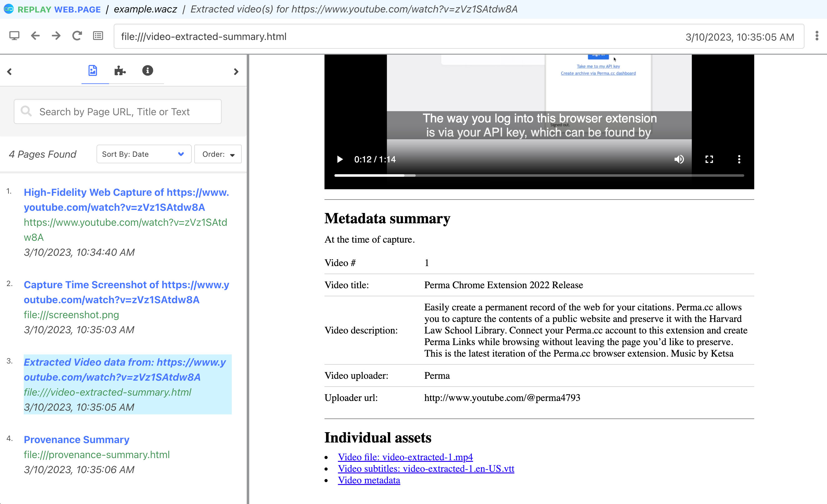Click the ReplayWeb.page logo icon
827x504 pixels.
coord(9,9)
